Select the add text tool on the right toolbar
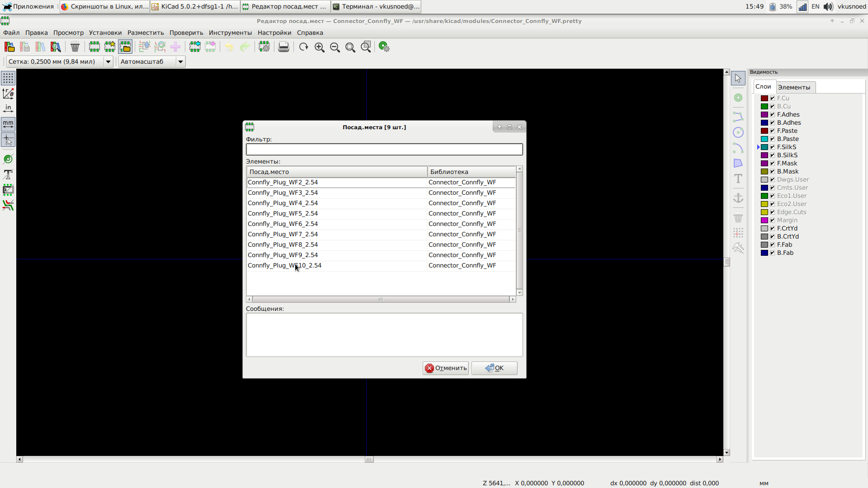The image size is (868, 488). [x=738, y=179]
